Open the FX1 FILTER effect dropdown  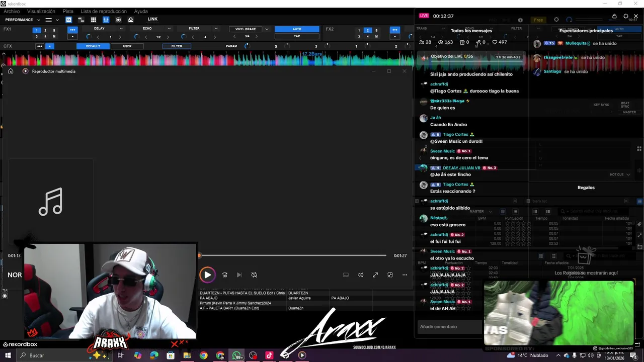tap(216, 29)
